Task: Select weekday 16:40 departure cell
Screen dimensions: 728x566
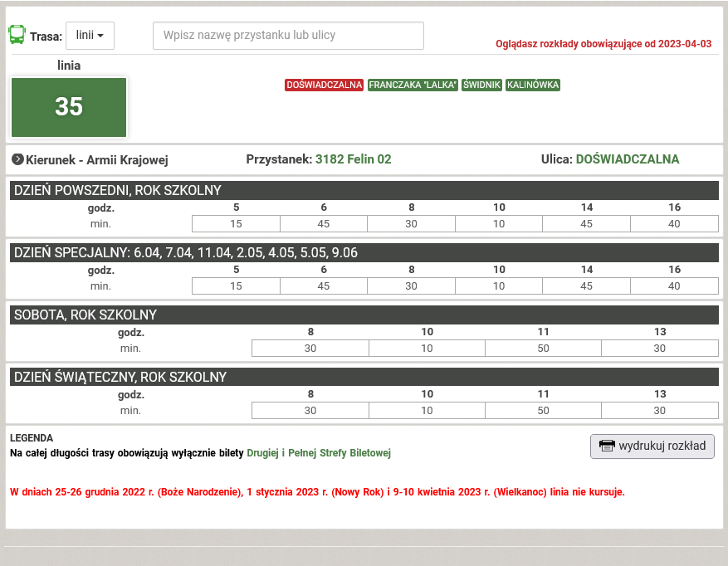Action: tap(674, 223)
